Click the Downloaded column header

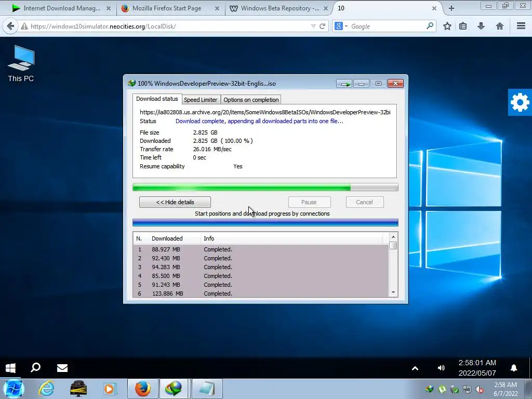[175, 238]
